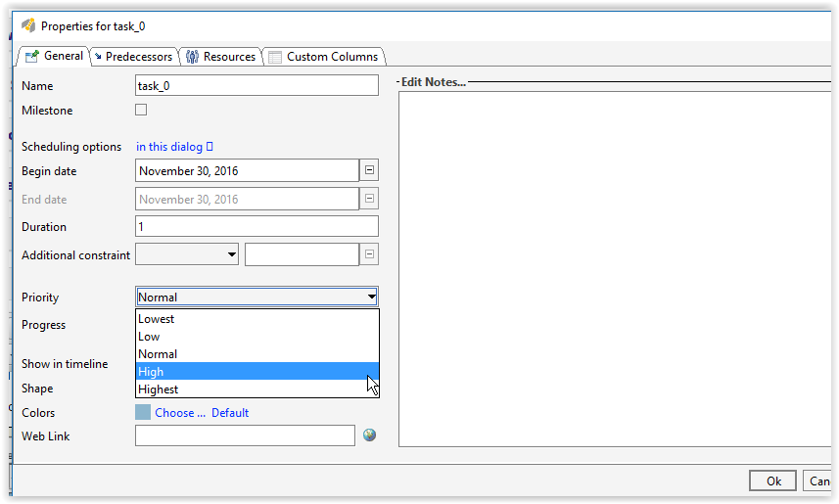Click the globe icon beside Web Link

369,435
